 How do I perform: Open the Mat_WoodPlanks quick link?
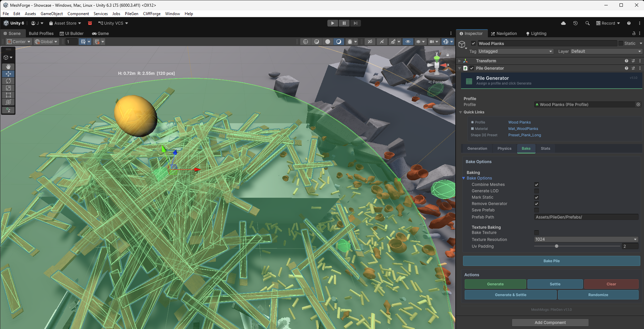523,129
